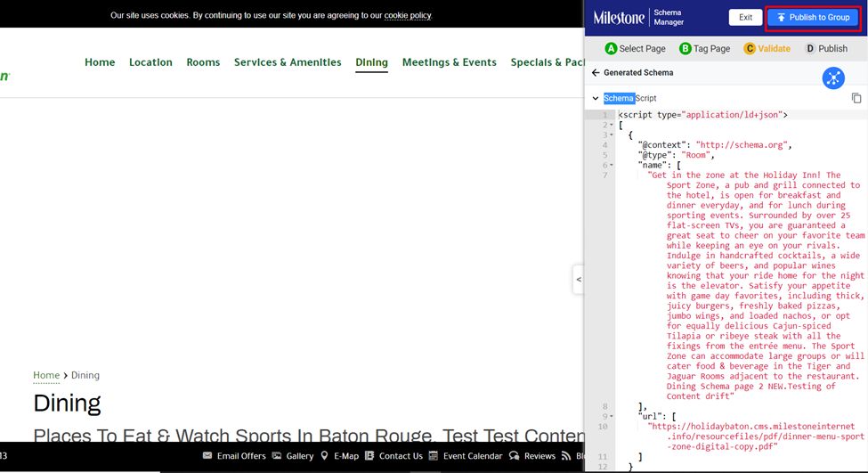The image size is (868, 473).
Task: Click the Reviews speech bubble icon
Action: pos(515,456)
